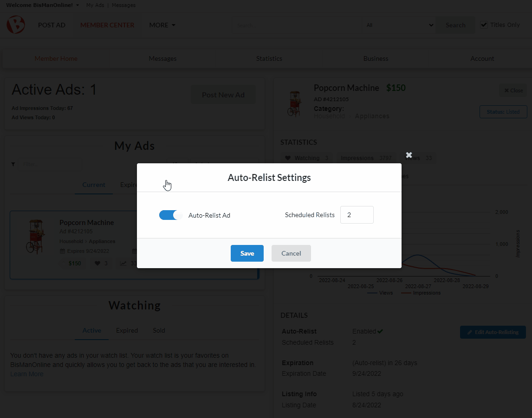Screen dimensions: 532x418
Task: Click the Edit Auto-Relisting pencil button
Action: [493, 332]
